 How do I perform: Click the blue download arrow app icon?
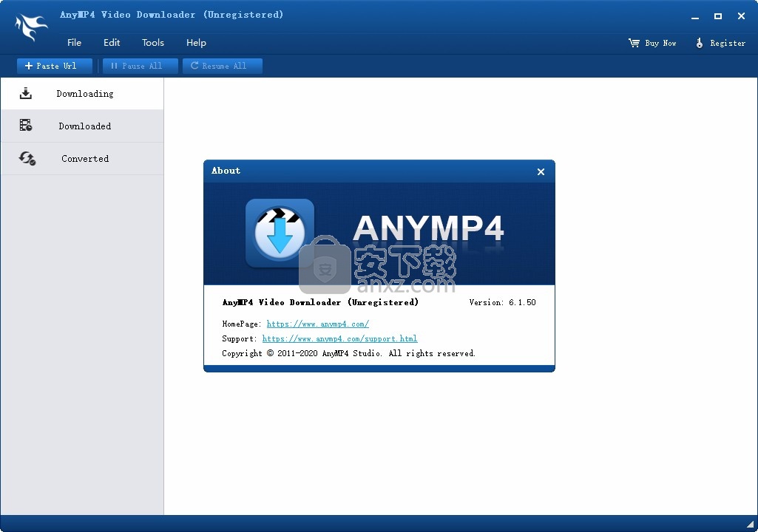[280, 233]
